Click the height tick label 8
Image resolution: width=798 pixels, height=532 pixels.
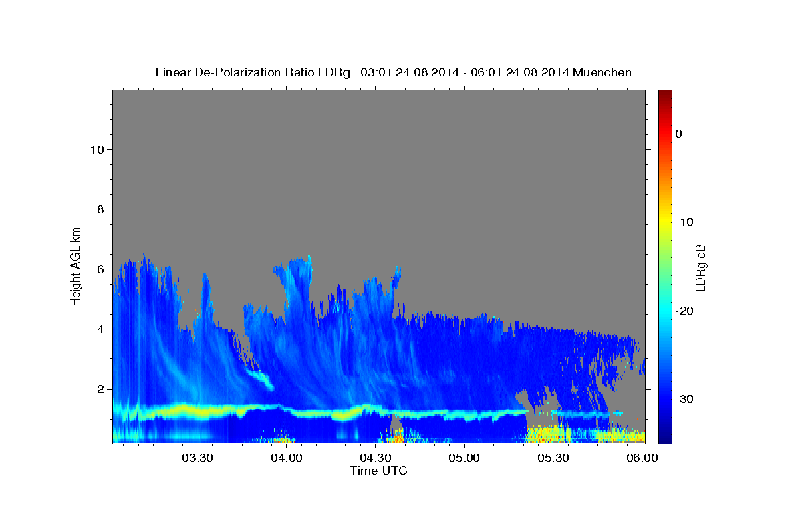pyautogui.click(x=100, y=209)
